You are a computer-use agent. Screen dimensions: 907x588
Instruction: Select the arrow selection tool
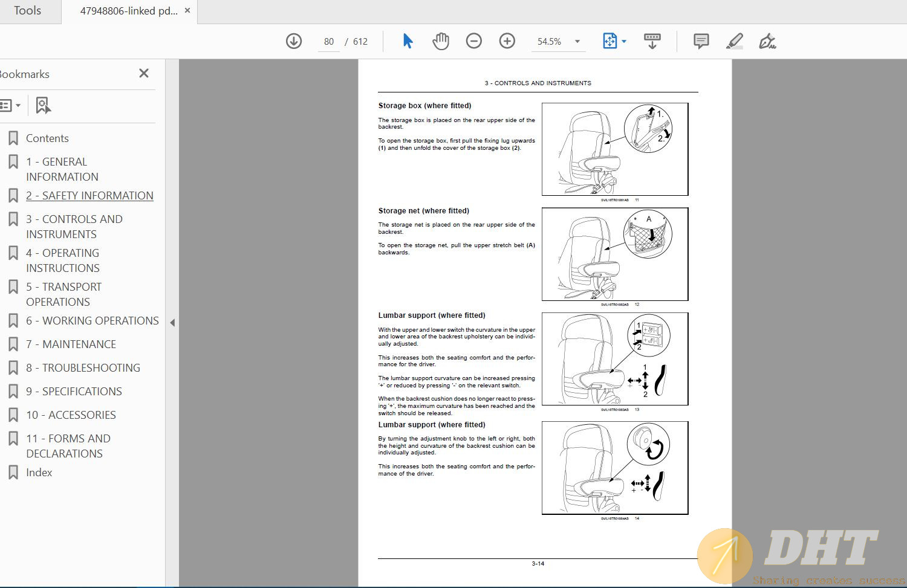(408, 41)
